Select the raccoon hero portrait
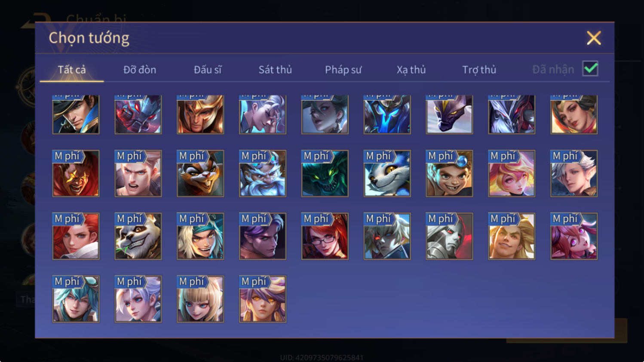Viewport: 644px width, 362px height. pos(200,173)
